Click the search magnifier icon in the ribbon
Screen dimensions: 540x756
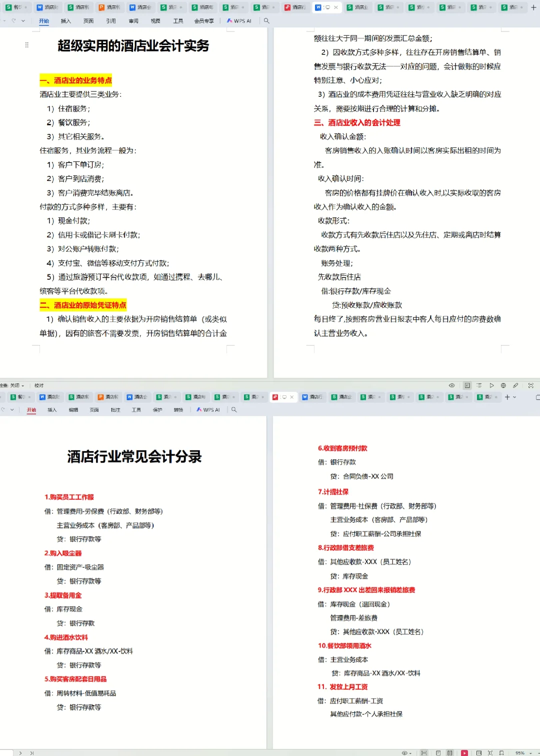tap(266, 21)
